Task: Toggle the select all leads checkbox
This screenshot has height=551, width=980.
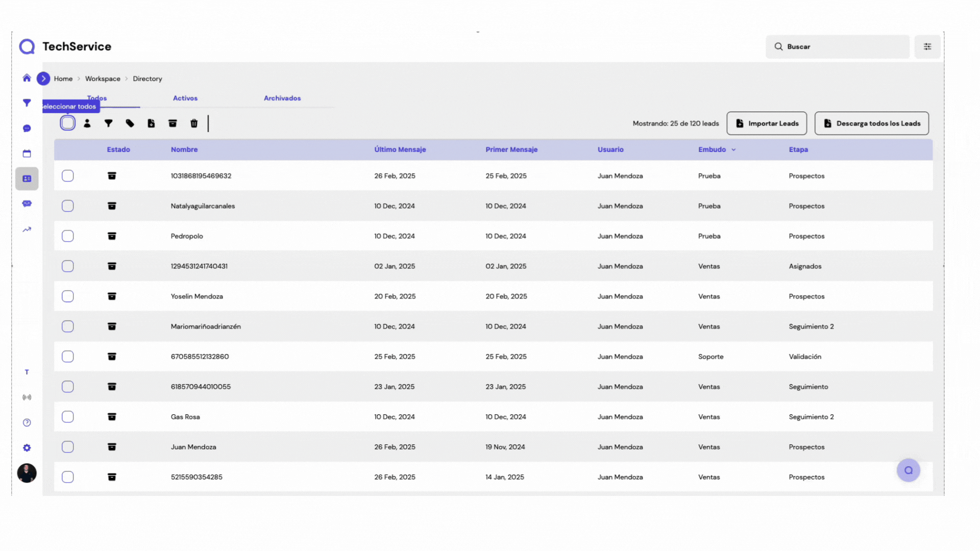Action: click(x=67, y=123)
